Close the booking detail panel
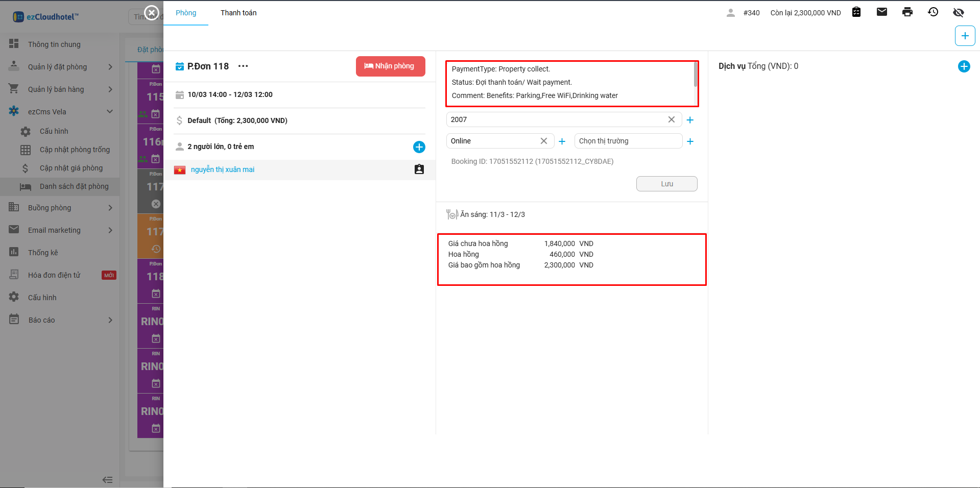The image size is (980, 488). tap(152, 12)
